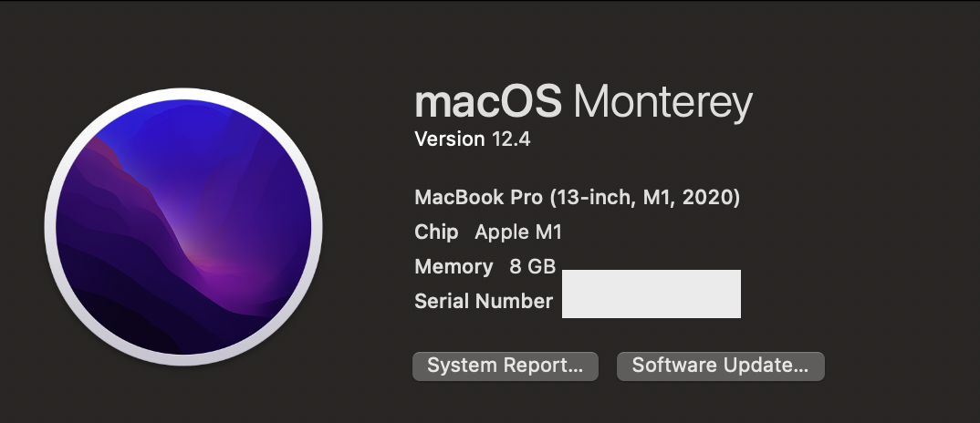This screenshot has width=980, height=423.
Task: Click the "Chip" label
Action: pos(436,232)
